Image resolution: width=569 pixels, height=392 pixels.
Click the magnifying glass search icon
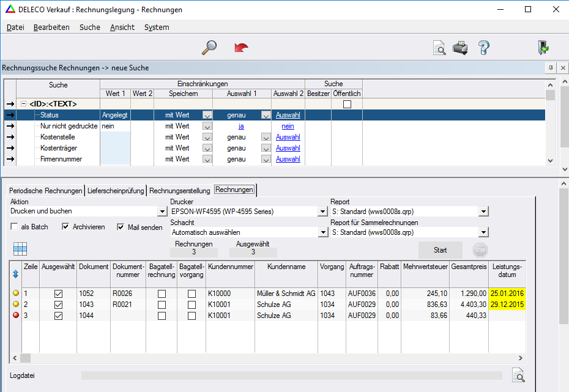209,48
